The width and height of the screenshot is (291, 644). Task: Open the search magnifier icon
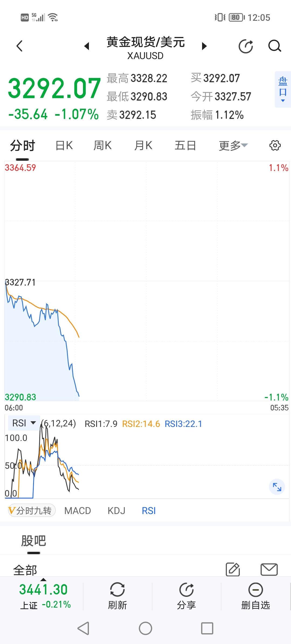click(275, 46)
